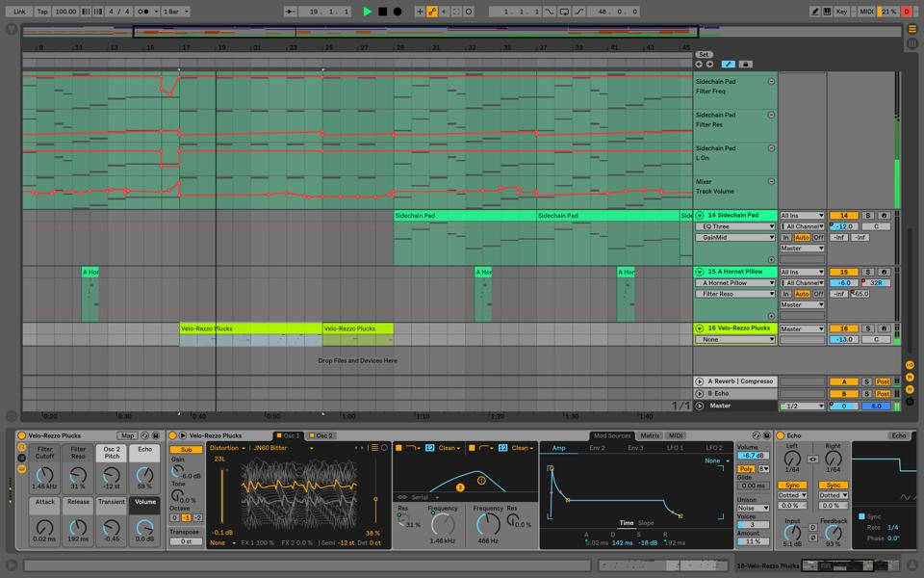Click the Volume macro knob
Image resolution: width=924 pixels, height=578 pixels.
tap(144, 527)
